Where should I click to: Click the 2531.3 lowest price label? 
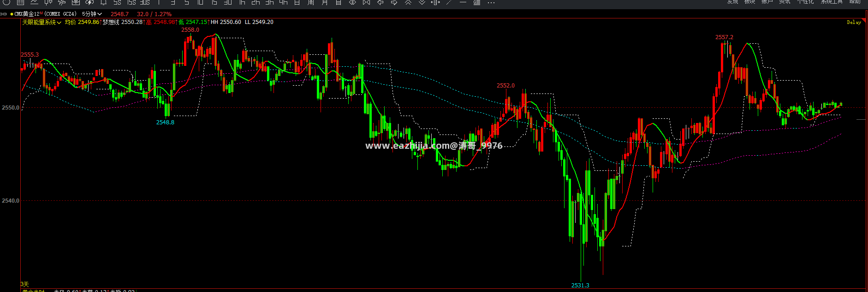pyautogui.click(x=580, y=286)
